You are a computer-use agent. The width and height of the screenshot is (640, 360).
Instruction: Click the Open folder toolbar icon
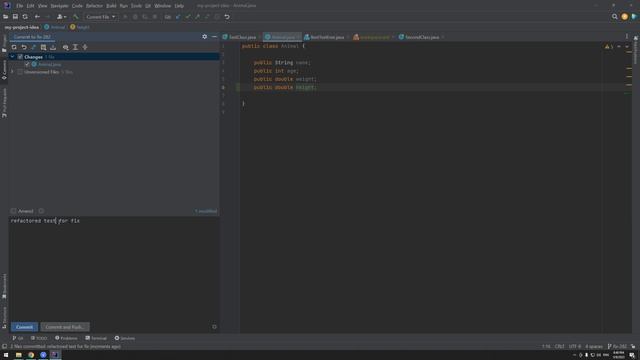(x=5, y=17)
